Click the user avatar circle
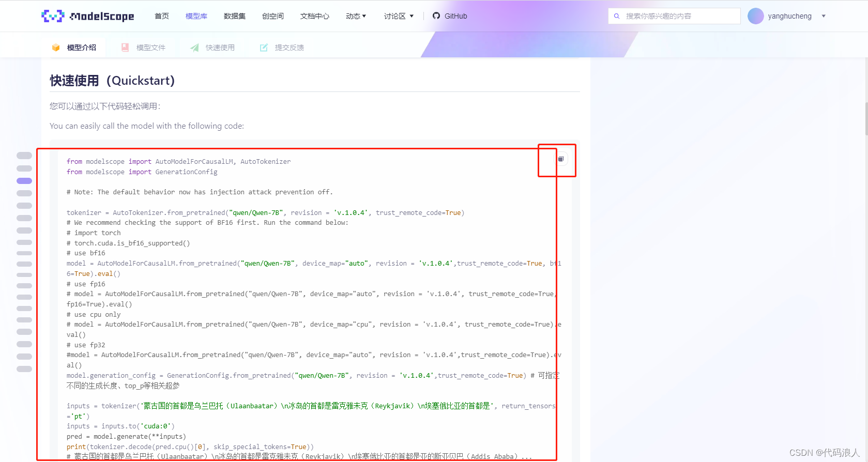This screenshot has width=868, height=462. point(756,16)
